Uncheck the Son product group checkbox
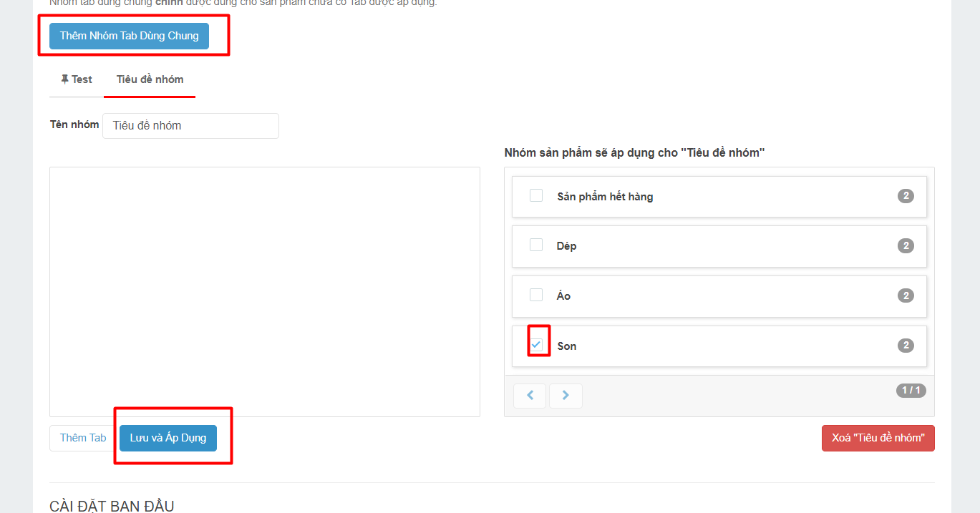The height and width of the screenshot is (513, 980). pos(536,344)
